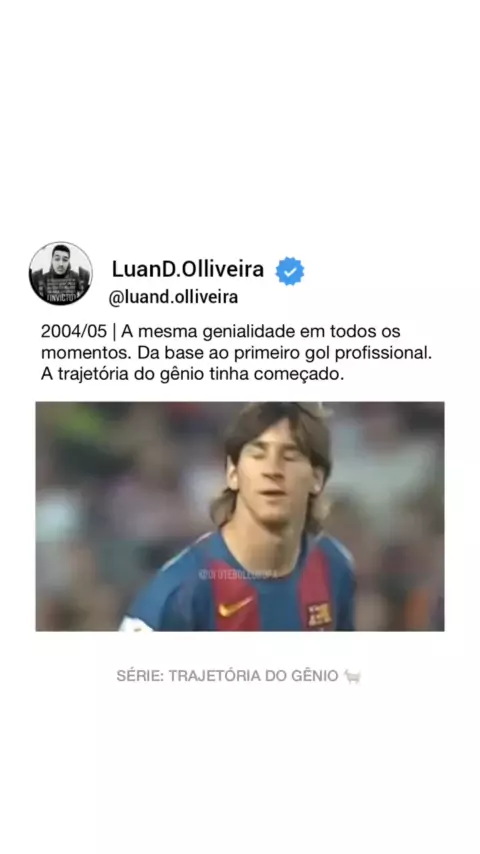Tap the watermark text over the video
480x854 pixels.
tap(239, 574)
